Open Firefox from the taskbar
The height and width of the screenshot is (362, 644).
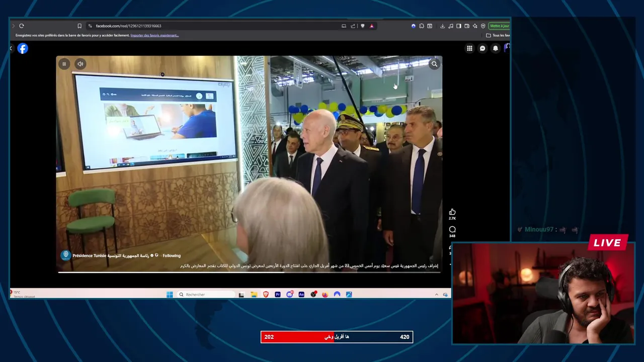pyautogui.click(x=325, y=295)
